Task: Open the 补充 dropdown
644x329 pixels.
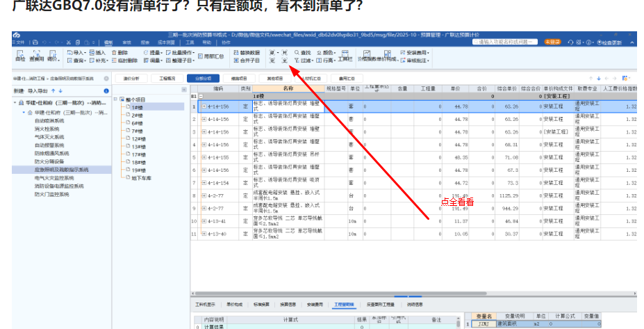Action: [x=99, y=61]
